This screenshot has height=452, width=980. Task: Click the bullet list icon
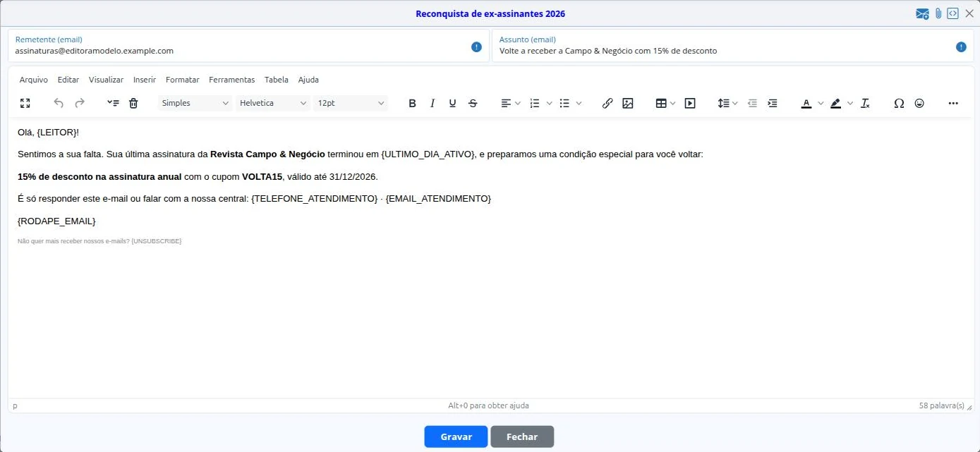coord(564,103)
